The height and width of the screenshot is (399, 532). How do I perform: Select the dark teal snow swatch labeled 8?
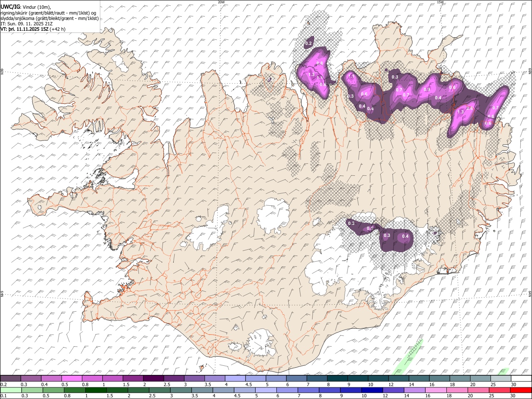click(337, 378)
